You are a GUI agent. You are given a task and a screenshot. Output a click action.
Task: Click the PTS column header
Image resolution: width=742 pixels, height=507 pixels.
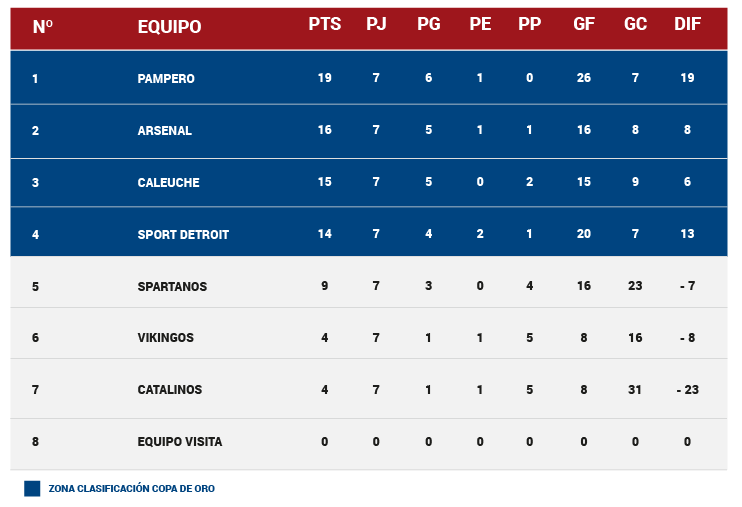click(x=325, y=24)
